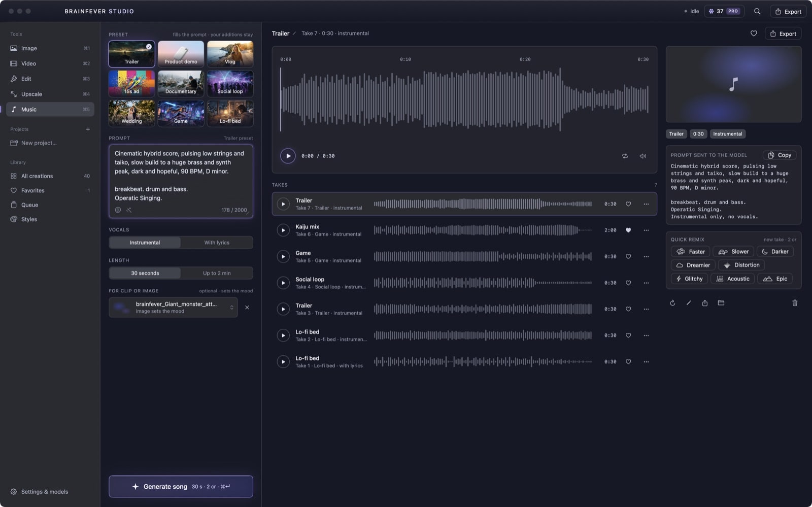Favorite the current Trailer take with header heart
Viewport: 812px width, 507px height.
(754, 33)
